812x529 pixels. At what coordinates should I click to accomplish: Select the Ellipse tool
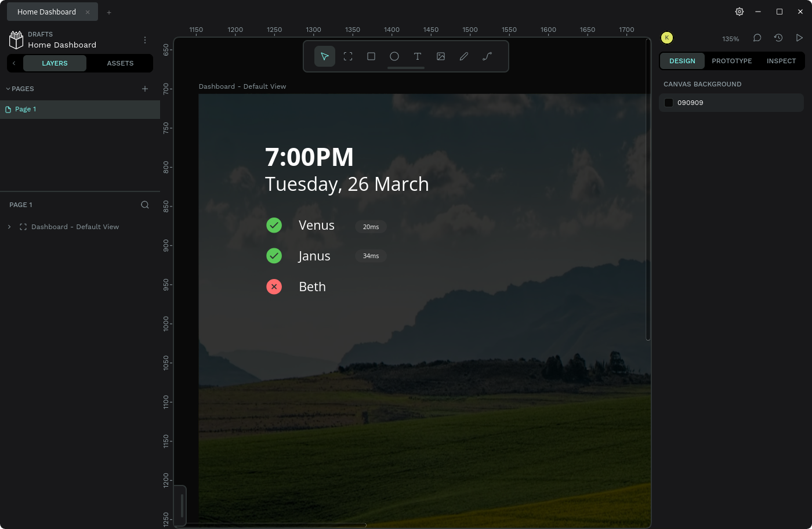(x=394, y=56)
